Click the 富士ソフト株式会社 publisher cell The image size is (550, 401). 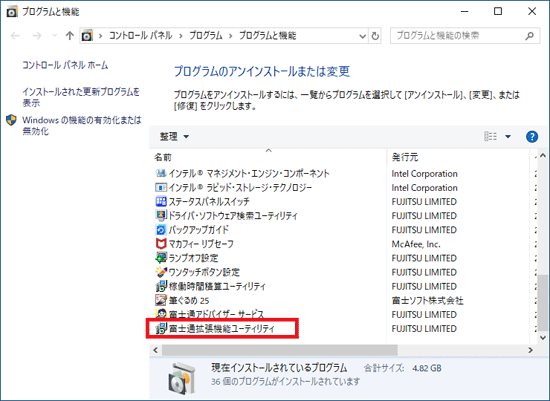[428, 301]
